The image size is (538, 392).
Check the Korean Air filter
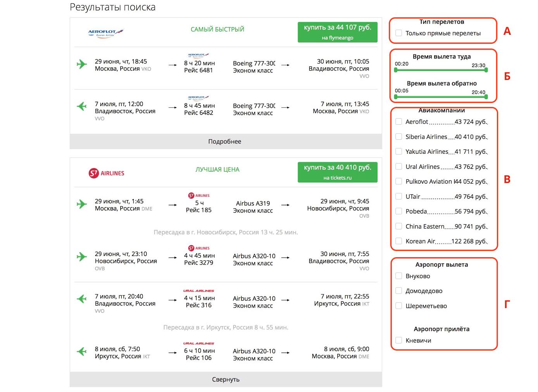(x=398, y=241)
